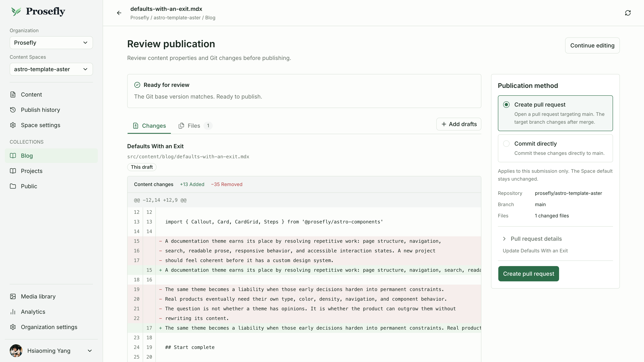Open Content via its document icon
This screenshot has height=362, width=644.
pyautogui.click(x=13, y=95)
